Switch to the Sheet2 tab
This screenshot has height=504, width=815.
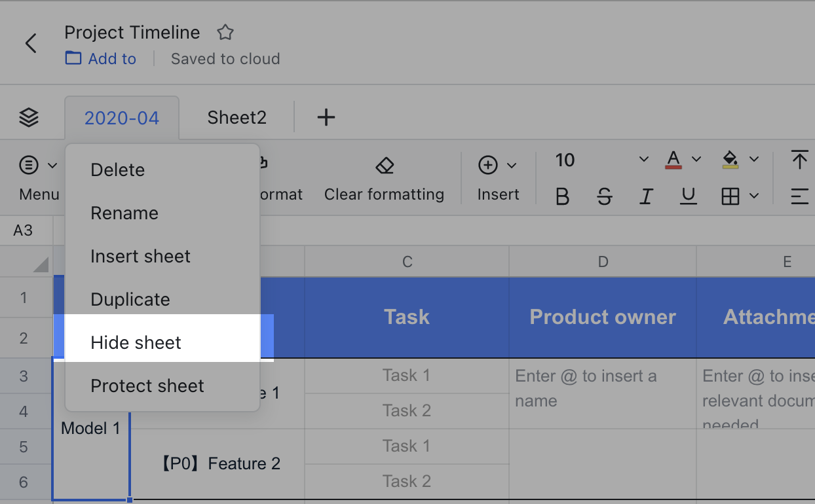pos(236,117)
